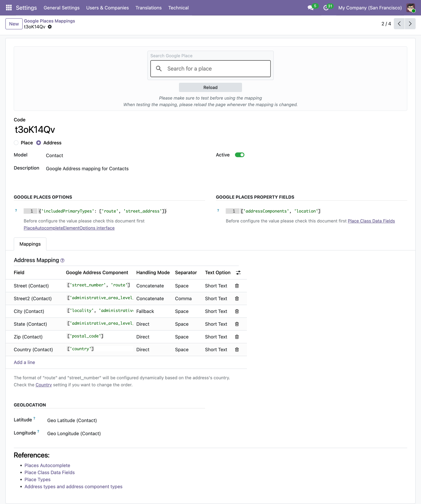Viewport: 421px width, 504px height.
Task: Open the company switcher My Company (San Francisco)
Action: coord(370,8)
